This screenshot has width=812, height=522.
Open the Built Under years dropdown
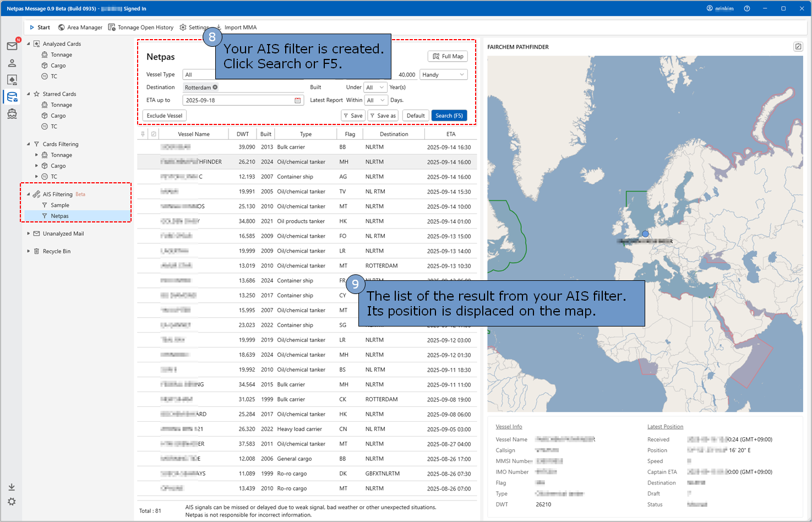(375, 87)
